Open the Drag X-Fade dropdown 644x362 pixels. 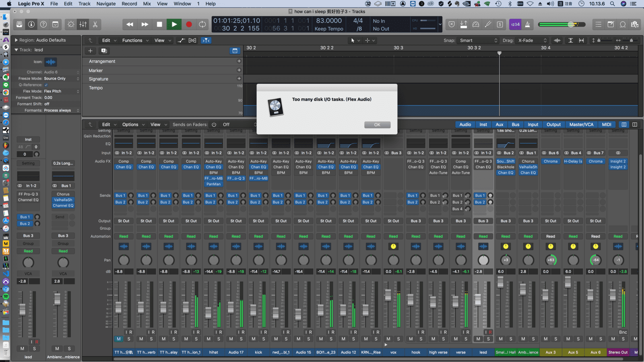pyautogui.click(x=532, y=40)
